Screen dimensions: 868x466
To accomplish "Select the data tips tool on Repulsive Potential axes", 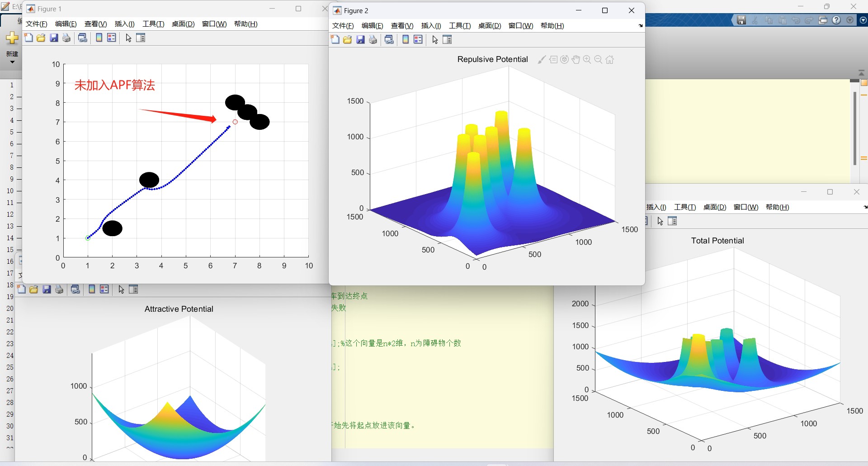I will (x=553, y=60).
